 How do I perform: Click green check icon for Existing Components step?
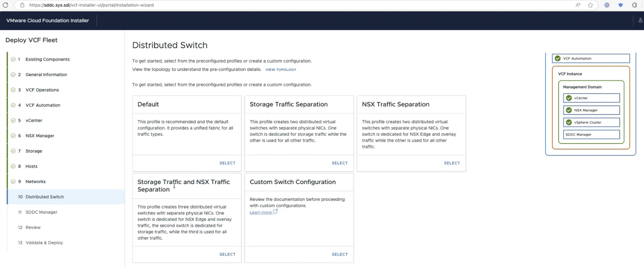pos(13,59)
